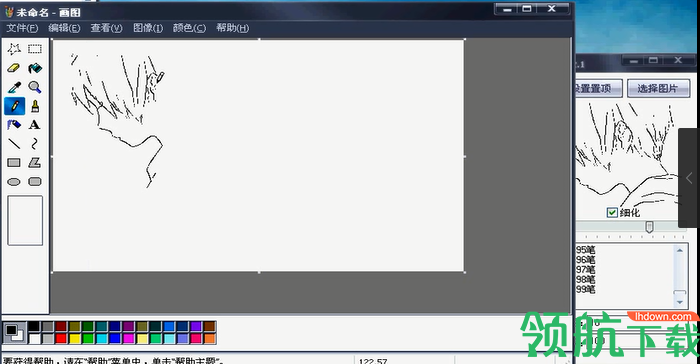
Task: Open the 帮助(H) menu
Action: [232, 28]
